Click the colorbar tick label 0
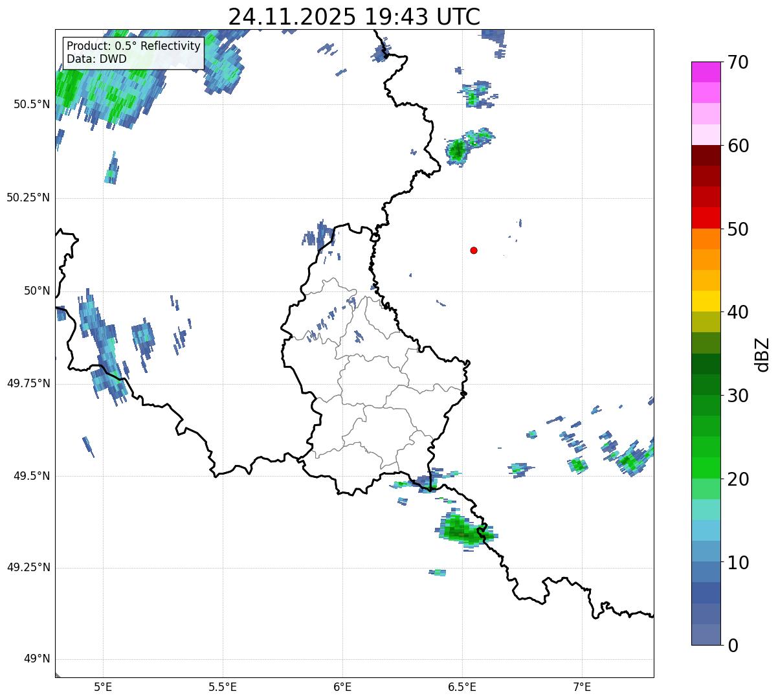 pos(733,646)
